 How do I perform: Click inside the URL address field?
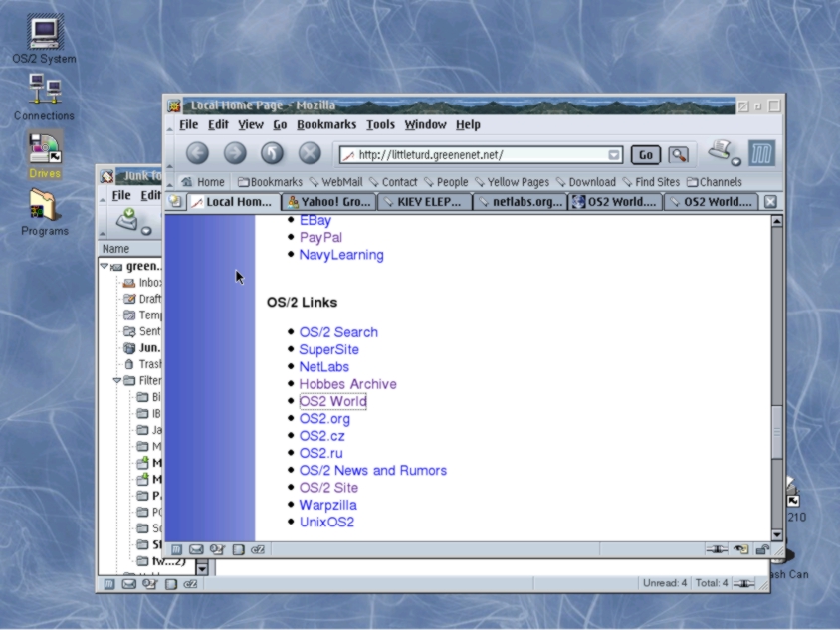tap(478, 155)
